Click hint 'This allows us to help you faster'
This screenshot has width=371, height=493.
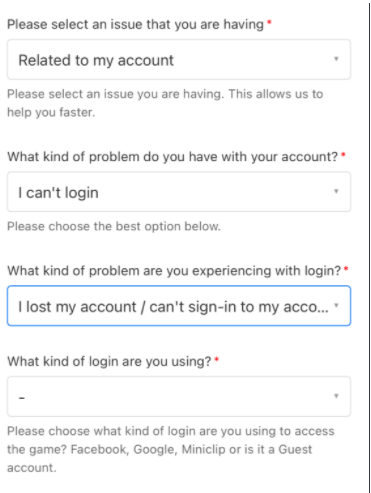click(165, 103)
